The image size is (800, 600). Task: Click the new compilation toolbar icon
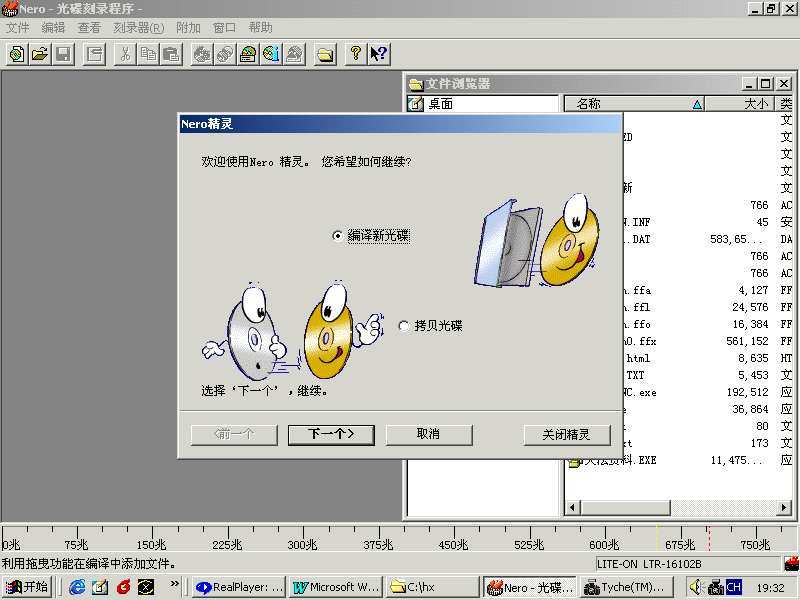(17, 54)
